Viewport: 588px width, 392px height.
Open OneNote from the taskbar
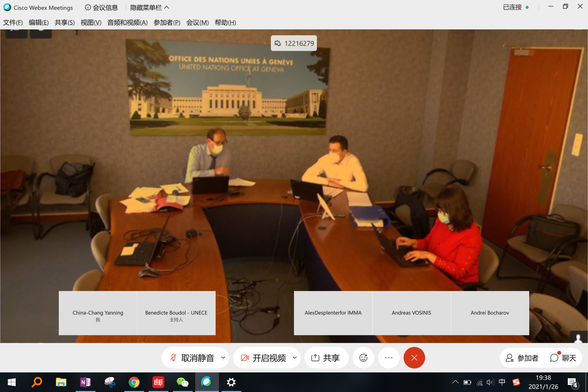coord(85,382)
